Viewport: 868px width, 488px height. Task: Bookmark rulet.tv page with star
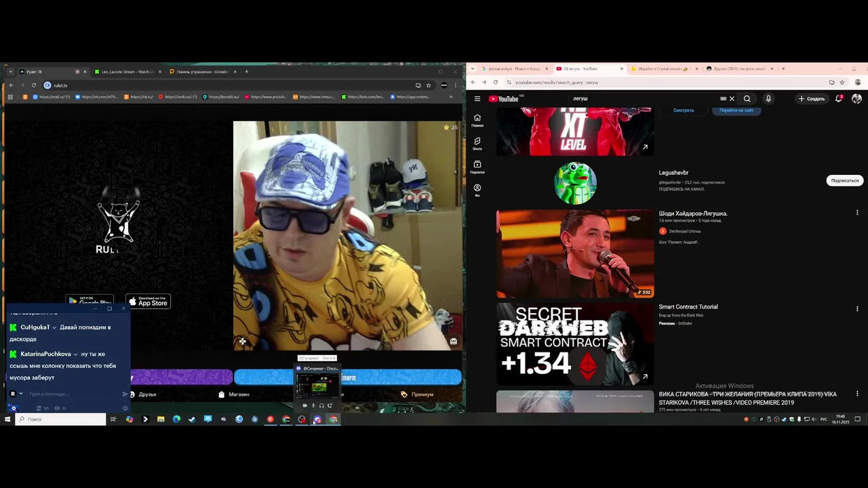[x=429, y=85]
